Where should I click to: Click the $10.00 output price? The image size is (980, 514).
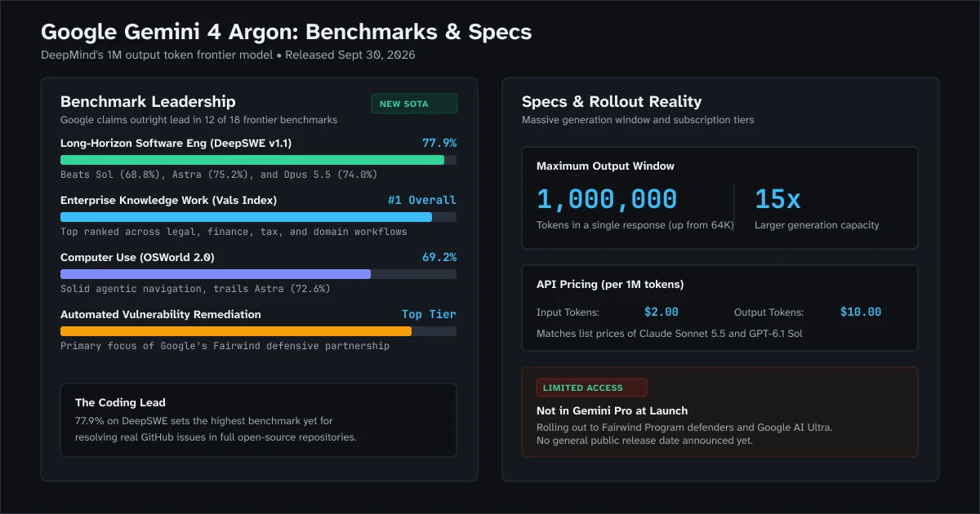click(x=861, y=312)
